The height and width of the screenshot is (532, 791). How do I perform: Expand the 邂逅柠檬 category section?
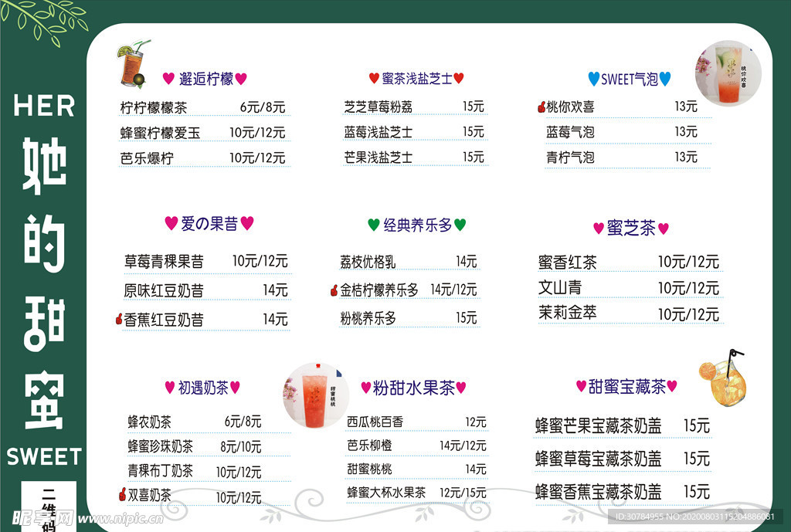[x=205, y=76]
